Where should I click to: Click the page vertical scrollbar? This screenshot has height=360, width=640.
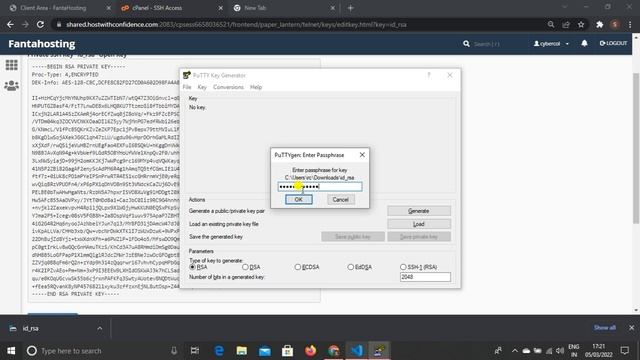(636, 148)
